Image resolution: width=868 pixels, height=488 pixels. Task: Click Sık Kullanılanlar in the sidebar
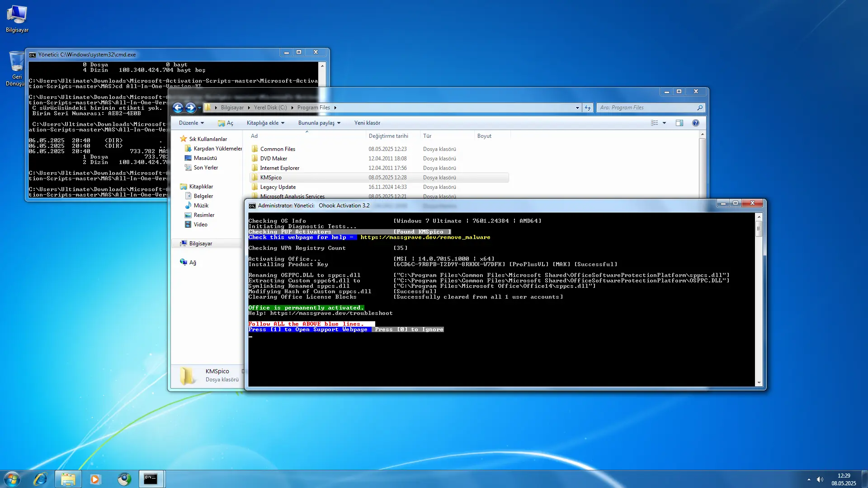[203, 139]
